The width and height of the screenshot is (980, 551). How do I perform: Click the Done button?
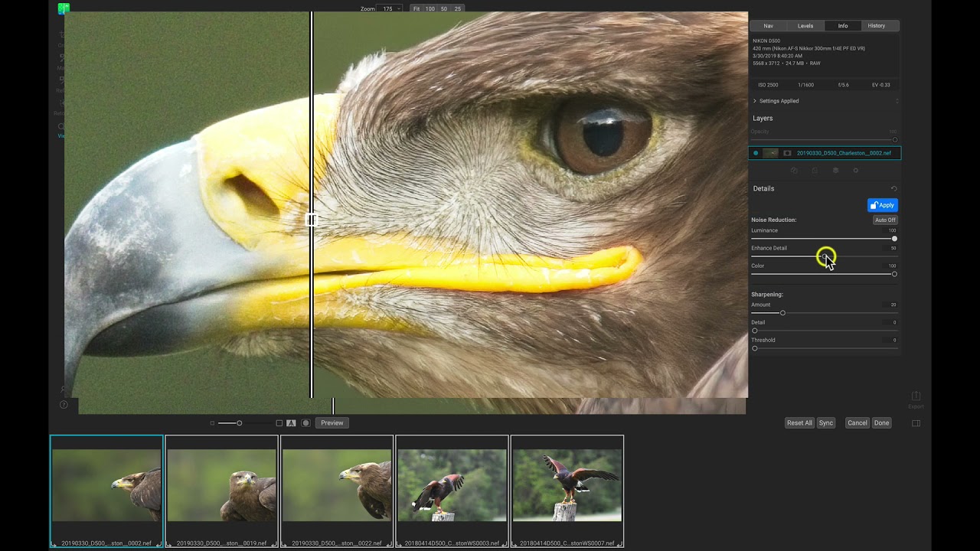pyautogui.click(x=882, y=423)
